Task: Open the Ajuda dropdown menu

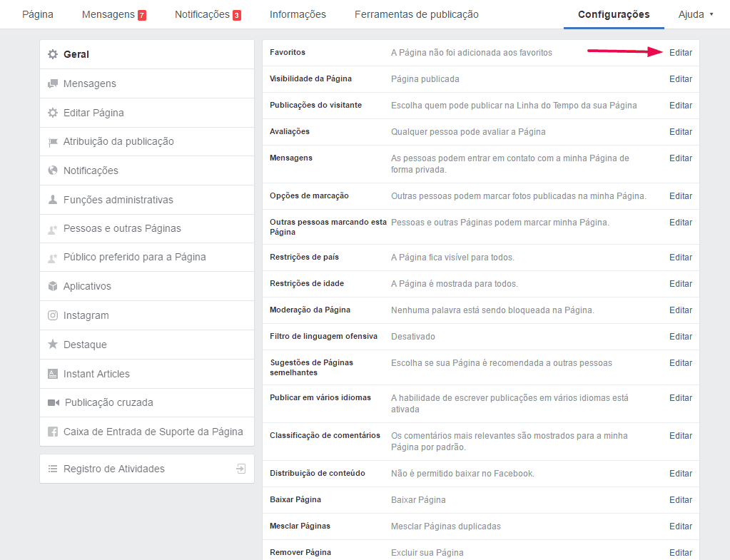Action: 696,14
